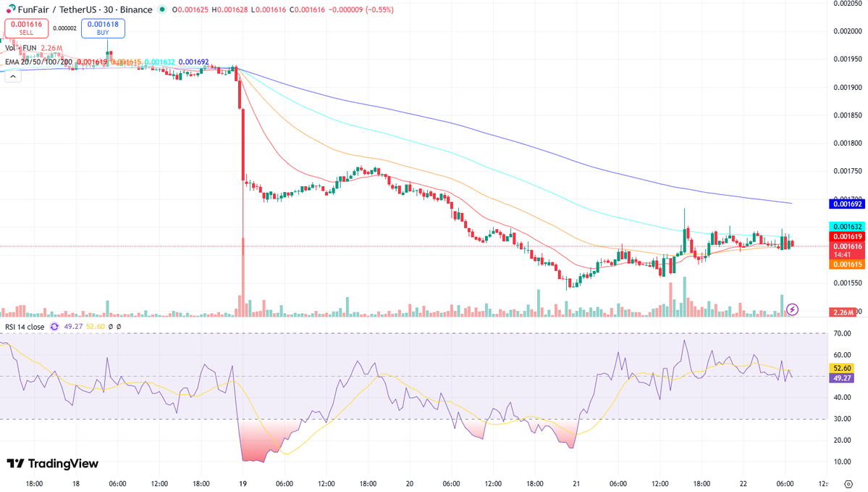Click the date 21 on time axis
The height and width of the screenshot is (492, 868).
tap(576, 484)
